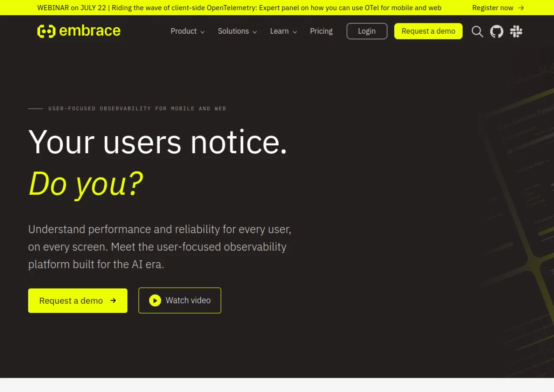The width and height of the screenshot is (554, 392).
Task: Click the arrow next to Register now
Action: click(521, 8)
